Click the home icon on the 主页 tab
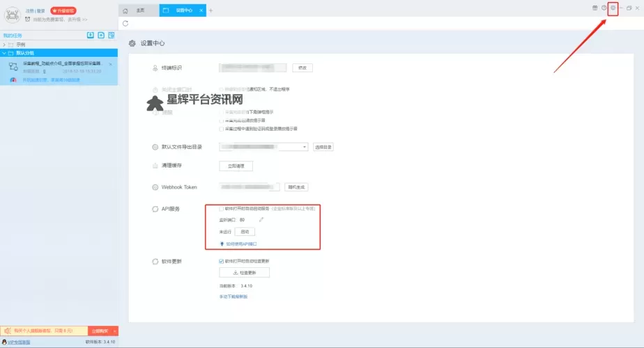Viewport: 644px width, 348px height. (x=125, y=10)
